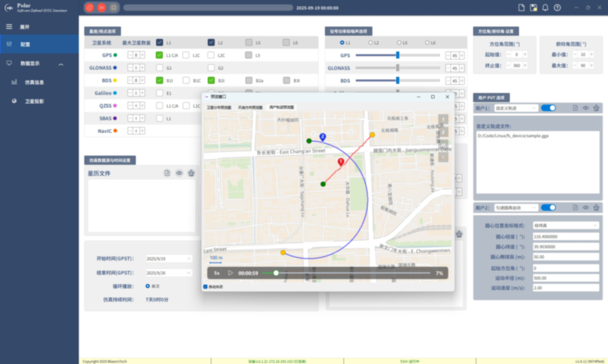Viewport: 608px width, 364px height.
Task: Click the basket icon in 星历文件 header
Action: tap(191, 173)
